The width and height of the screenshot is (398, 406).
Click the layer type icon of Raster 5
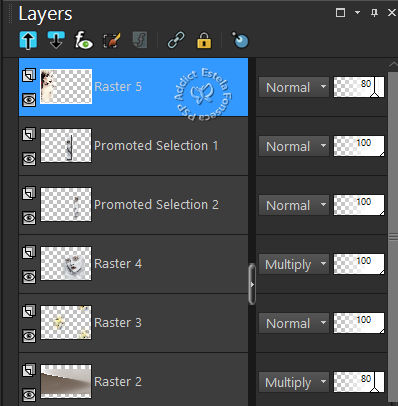point(29,75)
